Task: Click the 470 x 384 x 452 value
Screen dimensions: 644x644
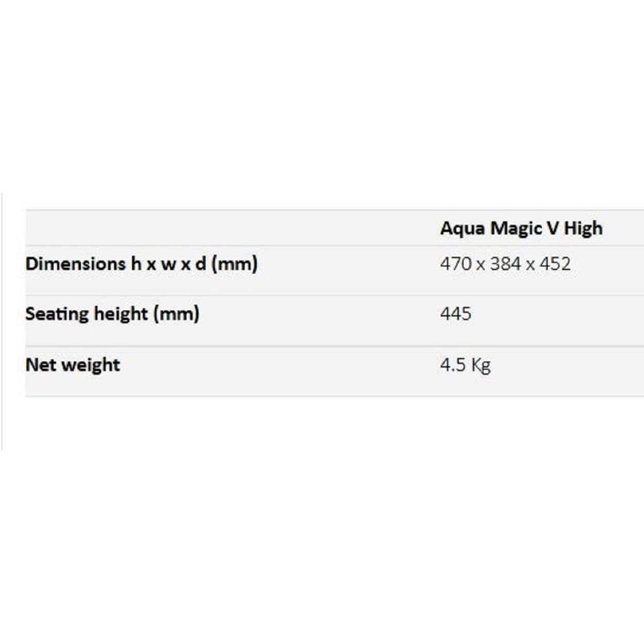Action: [x=505, y=263]
